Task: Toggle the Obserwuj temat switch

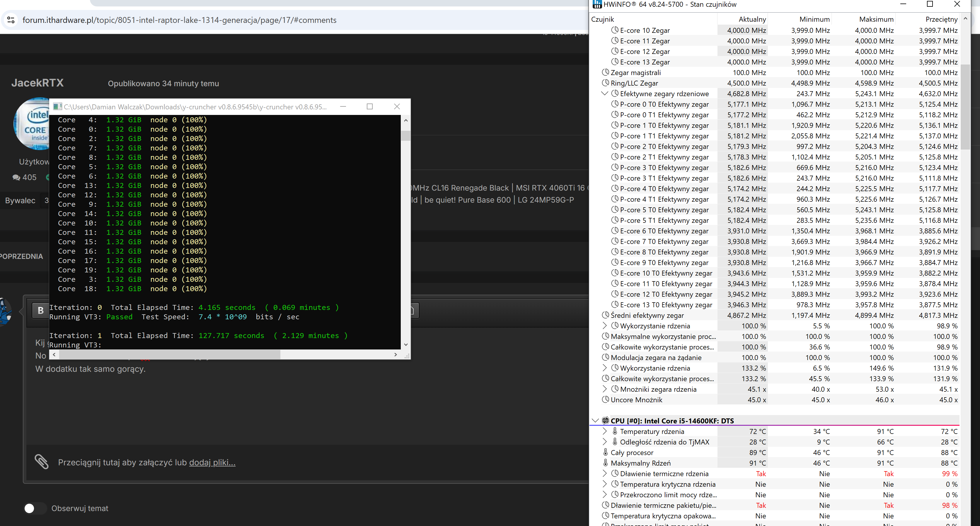Action: click(35, 508)
